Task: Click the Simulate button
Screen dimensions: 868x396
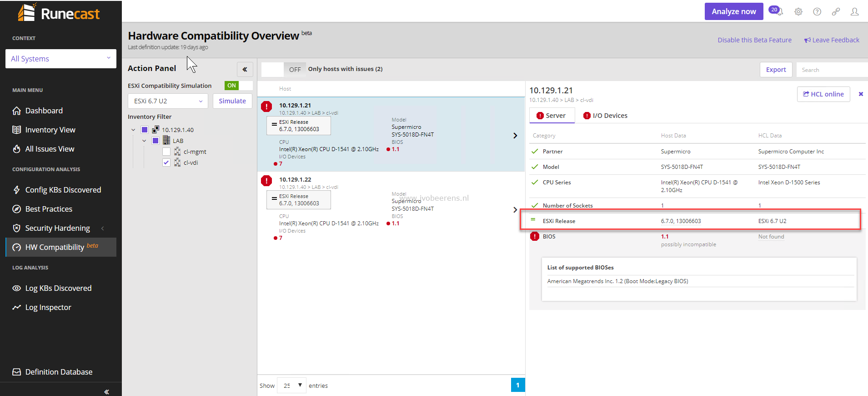Action: [232, 101]
